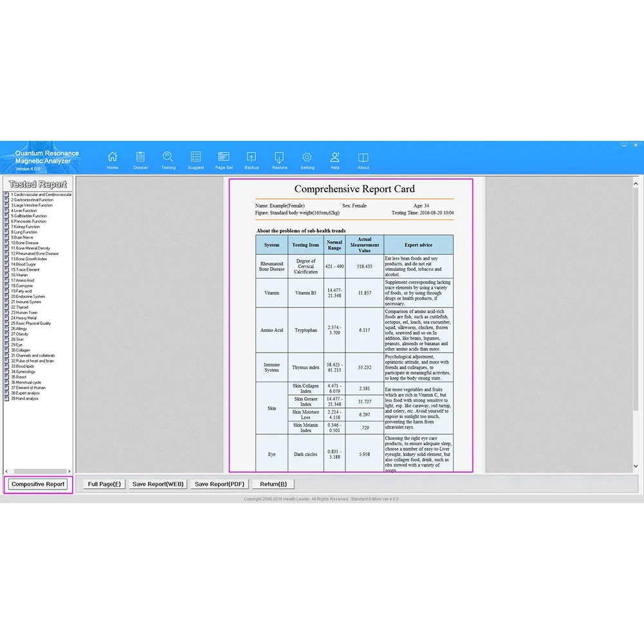
Task: Select 4.Liver Function report
Action: coord(24,210)
